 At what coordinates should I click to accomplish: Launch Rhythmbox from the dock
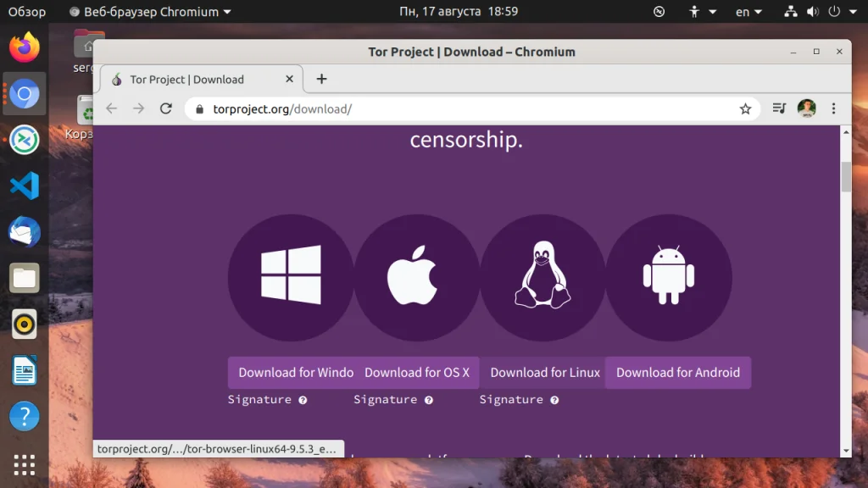pyautogui.click(x=25, y=324)
